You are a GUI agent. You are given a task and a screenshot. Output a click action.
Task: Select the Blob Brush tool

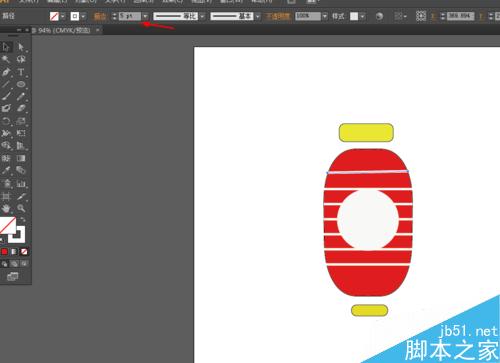tap(6, 109)
